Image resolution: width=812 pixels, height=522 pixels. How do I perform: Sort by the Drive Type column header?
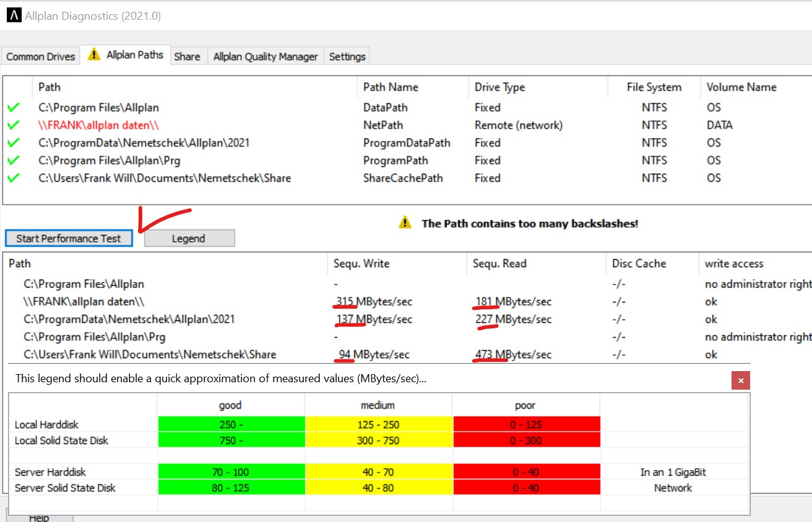(x=499, y=87)
